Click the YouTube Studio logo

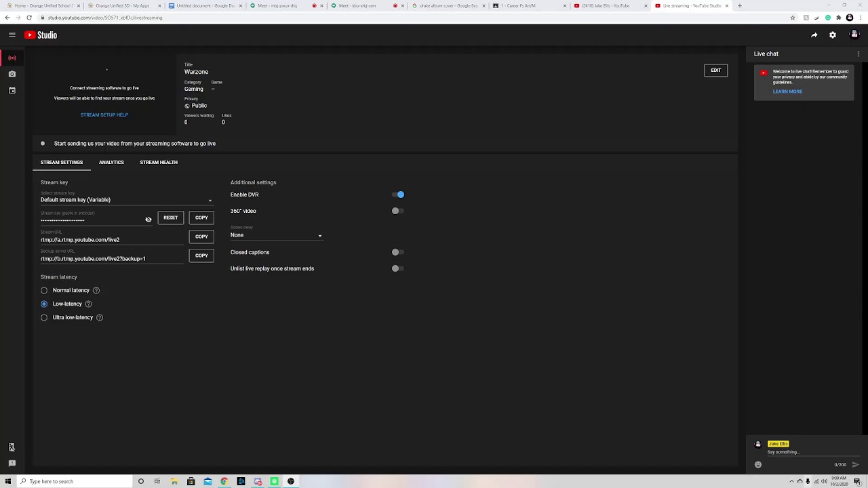coord(41,35)
